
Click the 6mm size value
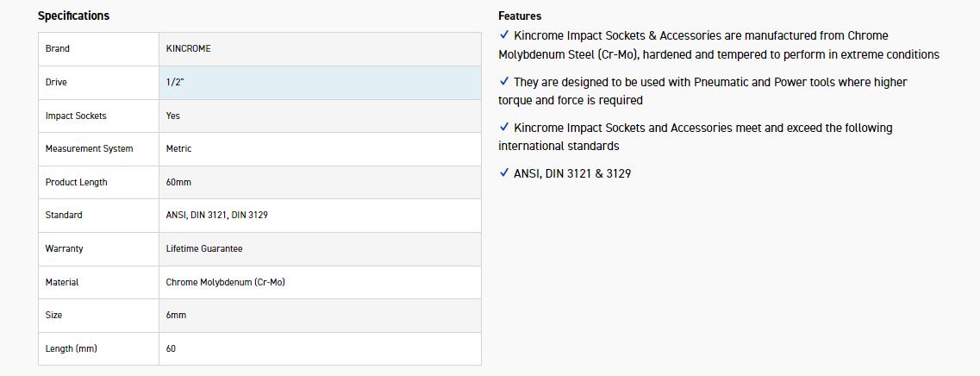(x=176, y=316)
